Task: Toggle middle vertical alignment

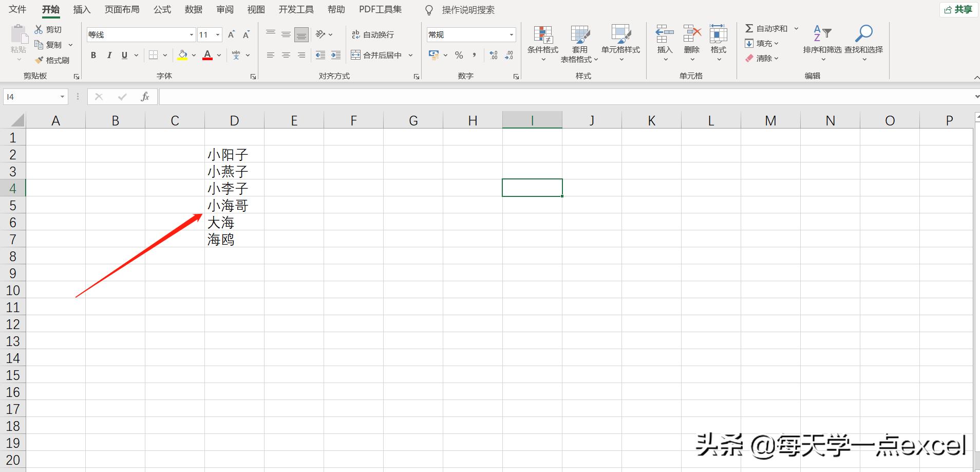Action: tap(286, 34)
